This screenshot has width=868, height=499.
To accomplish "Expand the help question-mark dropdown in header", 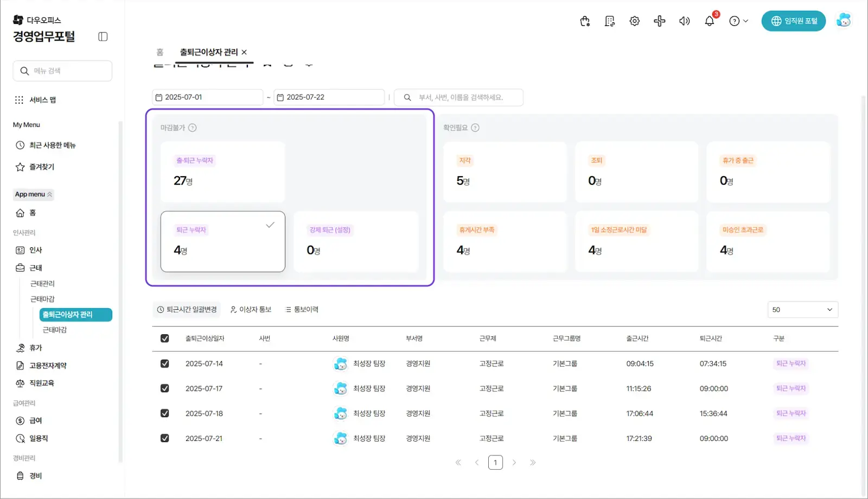I will click(x=738, y=21).
